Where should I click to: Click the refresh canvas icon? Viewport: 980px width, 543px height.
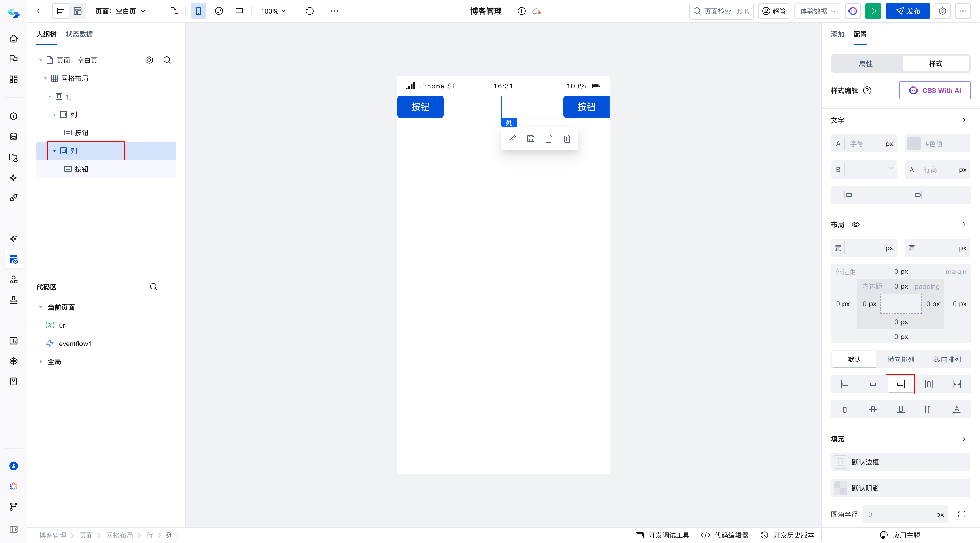(310, 11)
